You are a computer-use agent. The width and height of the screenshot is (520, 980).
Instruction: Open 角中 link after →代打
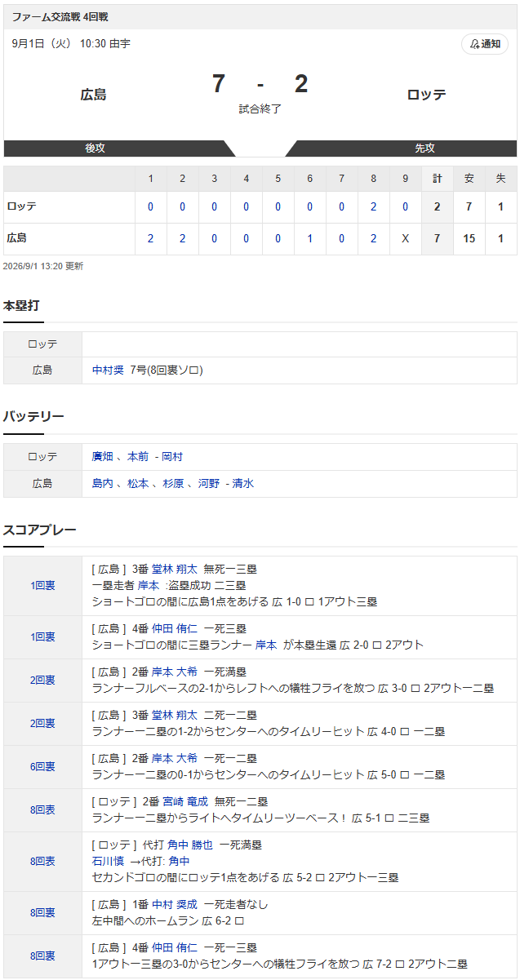point(180,862)
